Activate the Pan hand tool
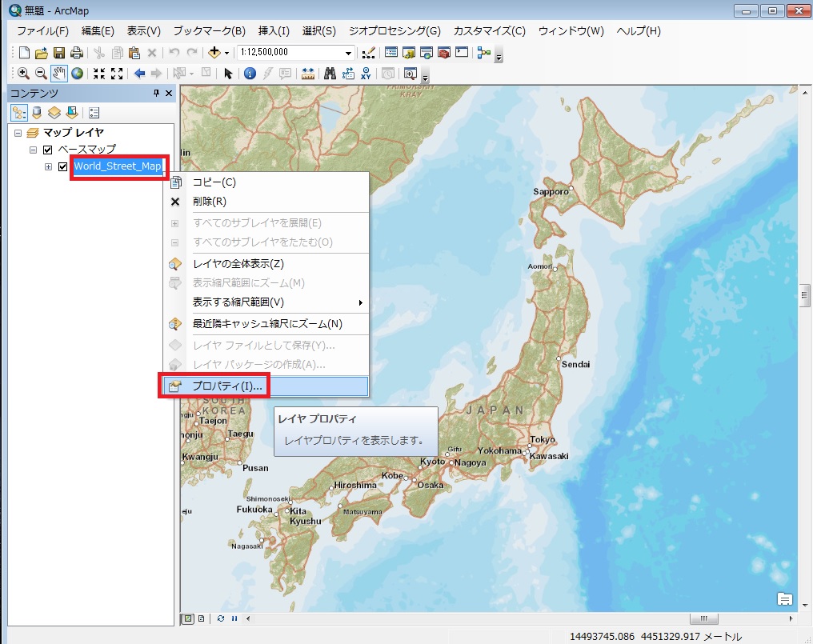Image resolution: width=813 pixels, height=644 pixels. click(58, 74)
